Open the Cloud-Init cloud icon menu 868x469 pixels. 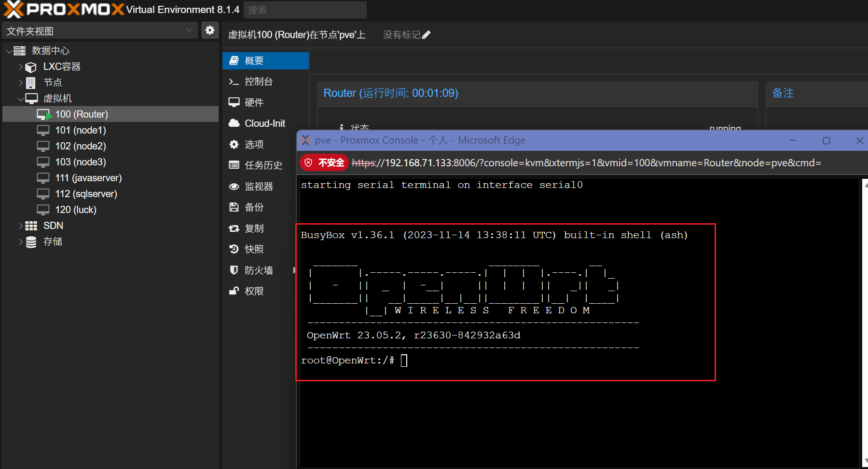234,123
